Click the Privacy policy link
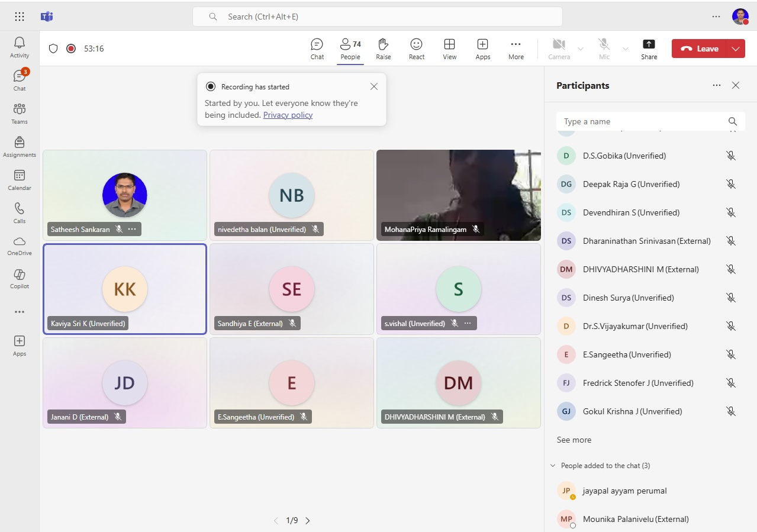Image resolution: width=757 pixels, height=532 pixels. [288, 115]
